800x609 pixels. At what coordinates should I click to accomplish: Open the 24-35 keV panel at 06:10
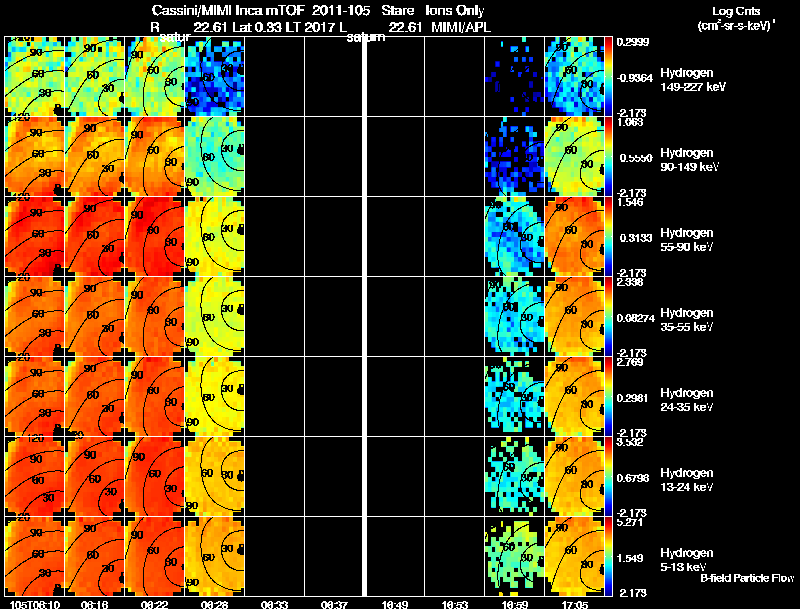(34, 397)
